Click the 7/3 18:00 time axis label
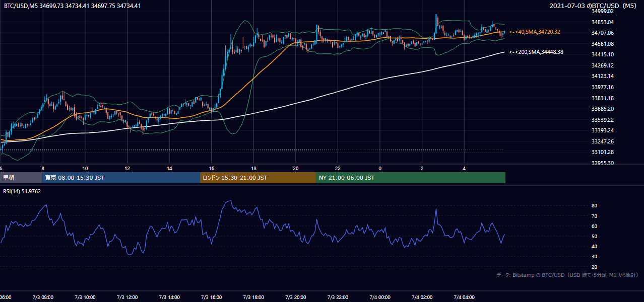Screen dimensions: 644x302 (x=253, y=297)
